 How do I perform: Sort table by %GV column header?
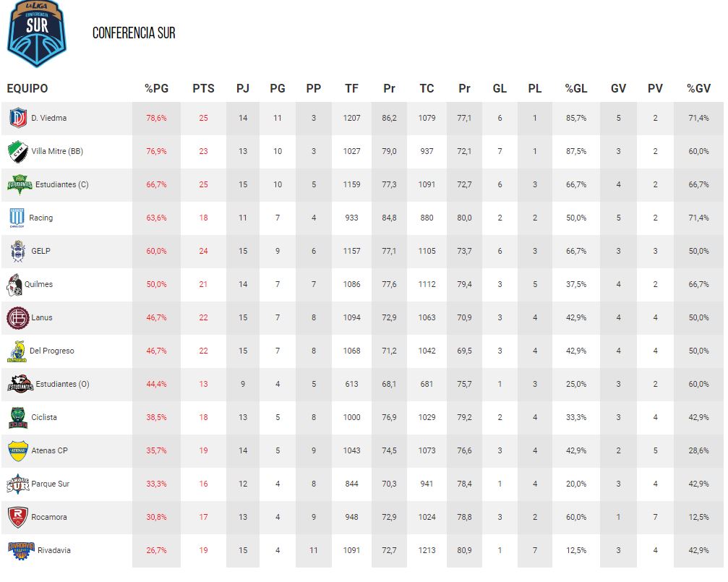click(x=698, y=88)
